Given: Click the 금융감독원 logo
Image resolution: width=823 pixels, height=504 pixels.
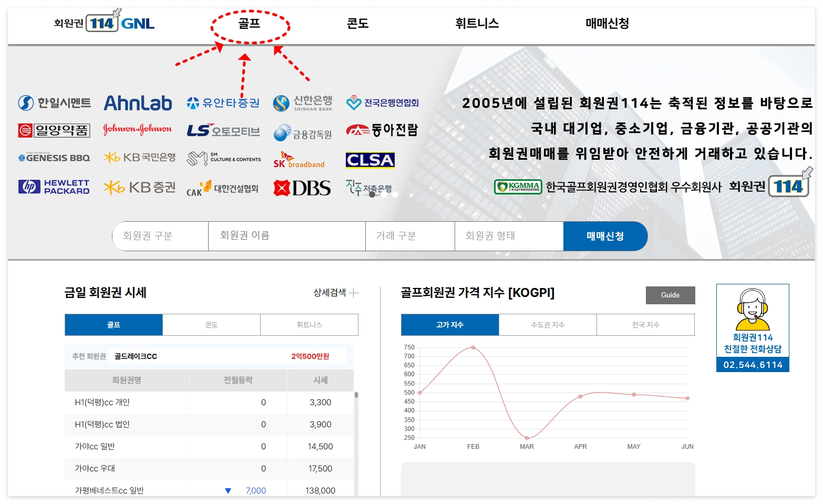Looking at the screenshot, I should (303, 133).
